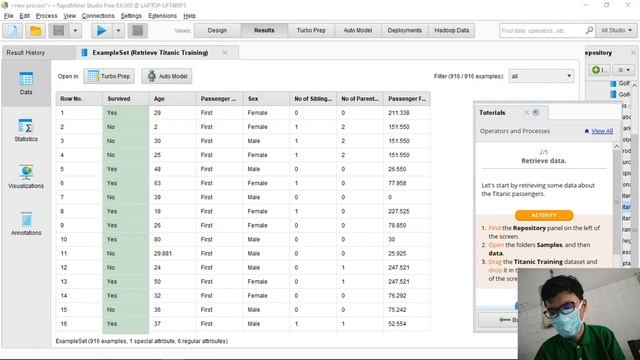
Task: Switch to the Design view
Action: pyautogui.click(x=217, y=30)
